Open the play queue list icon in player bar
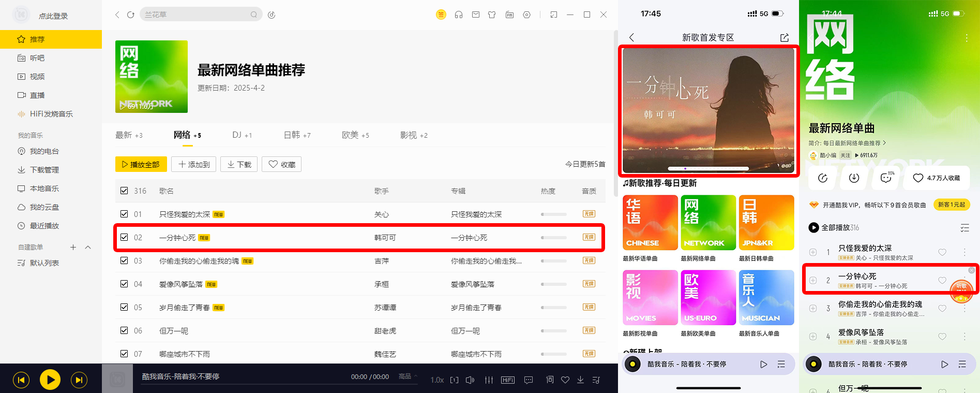The height and width of the screenshot is (393, 980). pos(596,380)
